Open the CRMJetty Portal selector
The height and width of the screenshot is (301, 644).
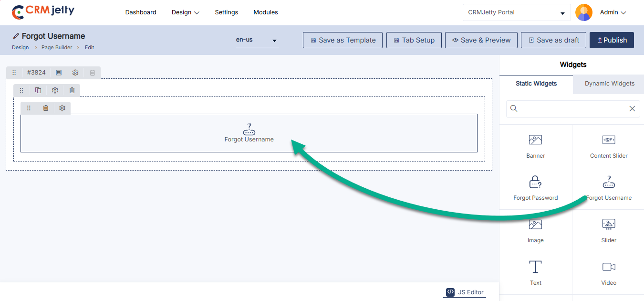click(x=516, y=12)
